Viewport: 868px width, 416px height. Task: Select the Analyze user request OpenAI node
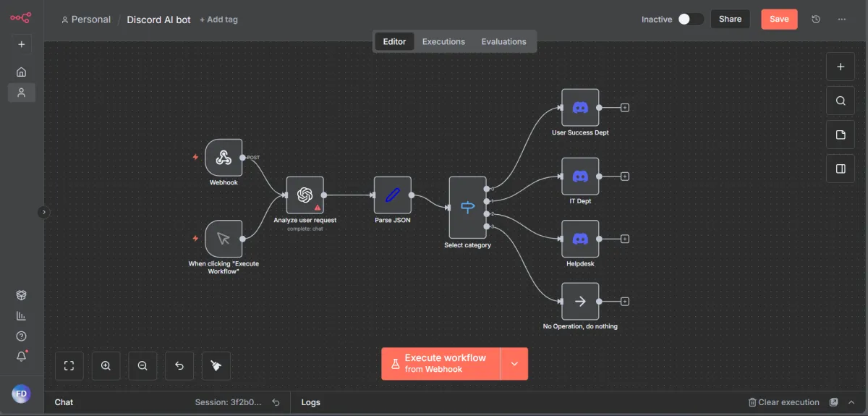[x=305, y=195]
